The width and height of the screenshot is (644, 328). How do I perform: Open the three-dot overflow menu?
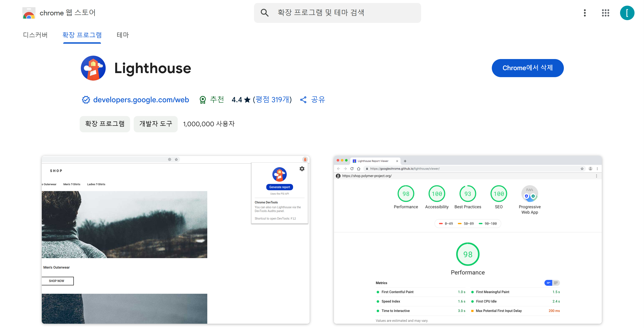coord(585,13)
